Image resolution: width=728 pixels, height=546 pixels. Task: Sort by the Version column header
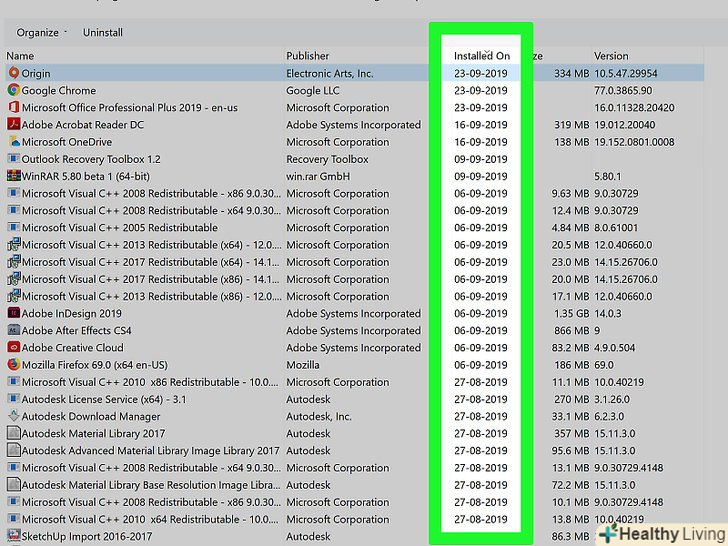point(611,56)
